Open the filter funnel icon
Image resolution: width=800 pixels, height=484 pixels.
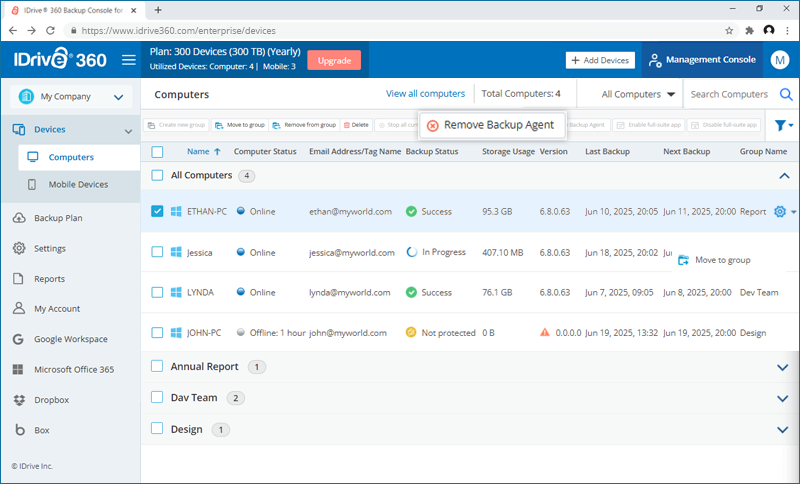click(x=781, y=126)
